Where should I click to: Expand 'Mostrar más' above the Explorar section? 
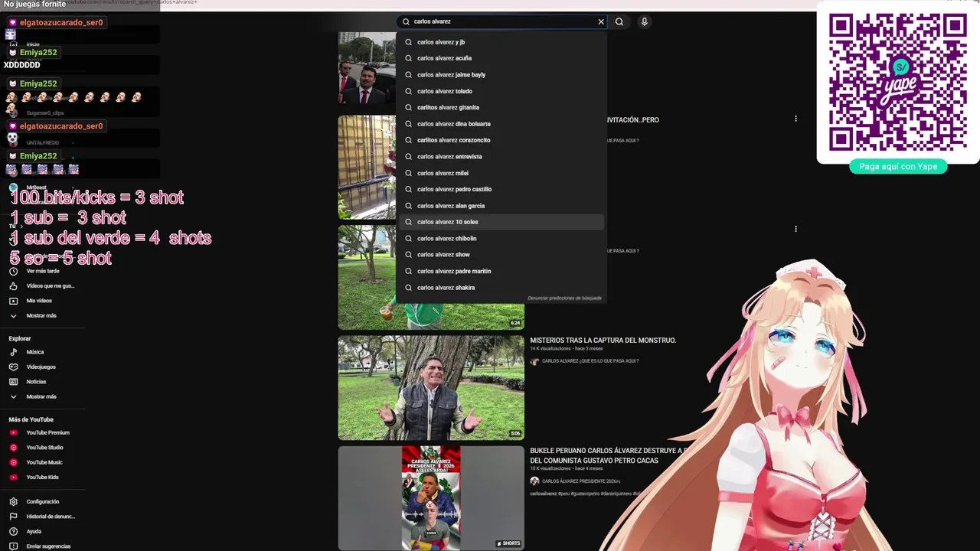point(41,316)
